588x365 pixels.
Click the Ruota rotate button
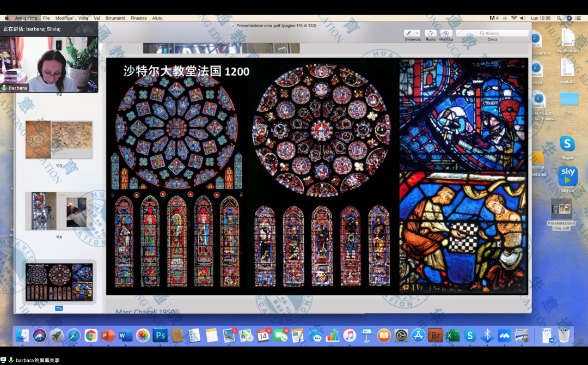coord(431,33)
